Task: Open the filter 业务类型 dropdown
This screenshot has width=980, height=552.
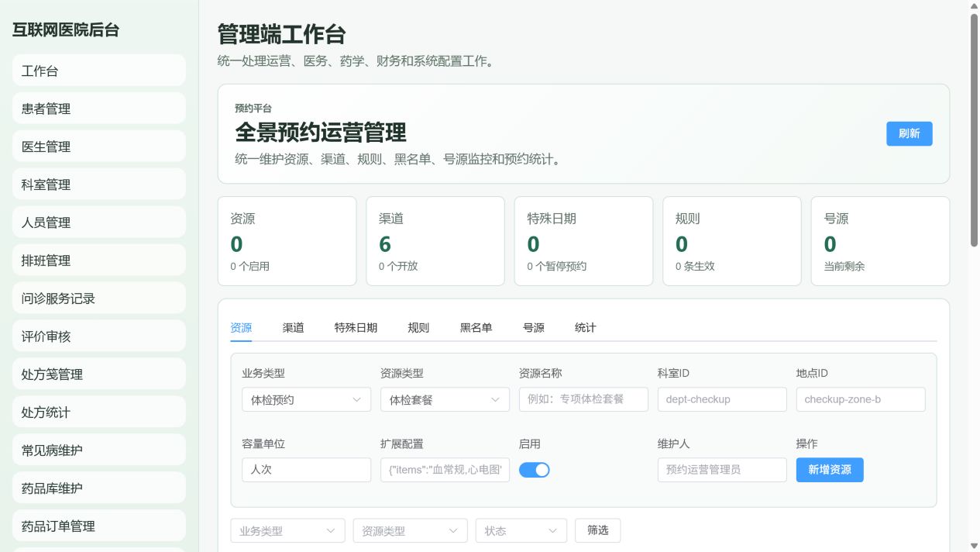Action: [x=288, y=531]
